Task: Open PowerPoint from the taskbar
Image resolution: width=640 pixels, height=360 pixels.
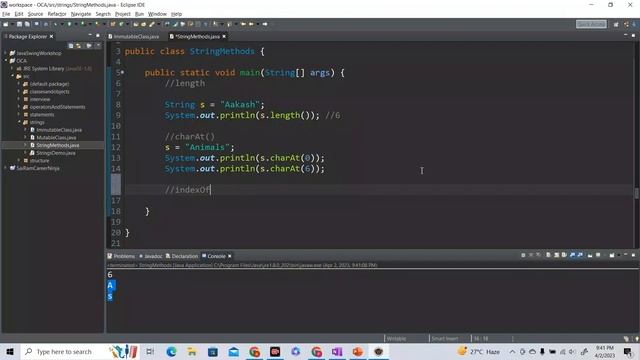Action: point(358,351)
